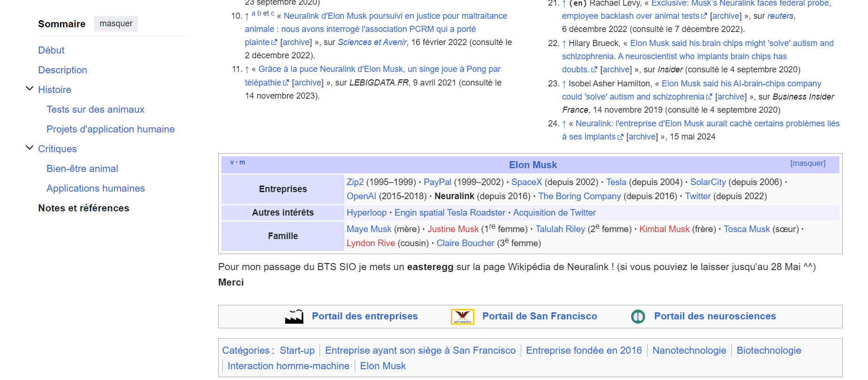
Task: Hide the Sommaire table of contents
Action: (116, 23)
